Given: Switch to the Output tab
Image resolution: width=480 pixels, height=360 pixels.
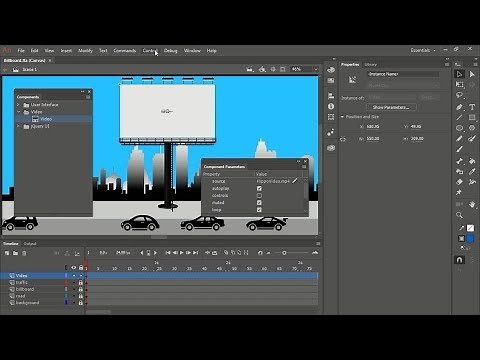Looking at the screenshot, I should (30, 244).
